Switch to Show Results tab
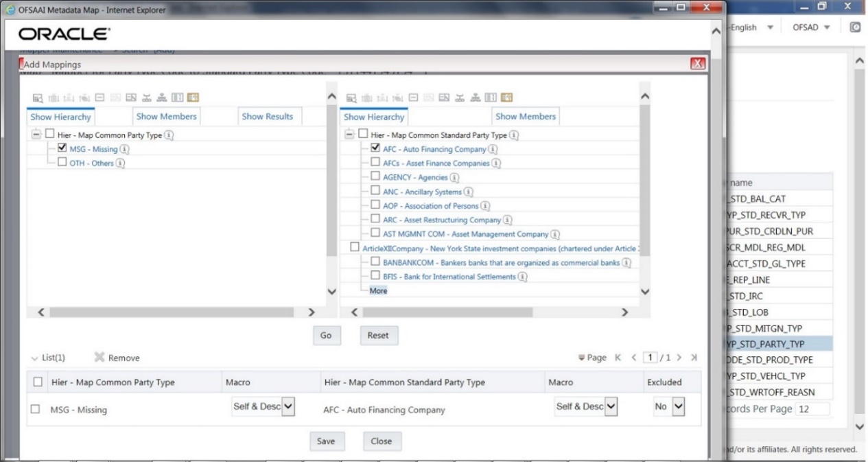This screenshot has height=462, width=868. pos(268,117)
